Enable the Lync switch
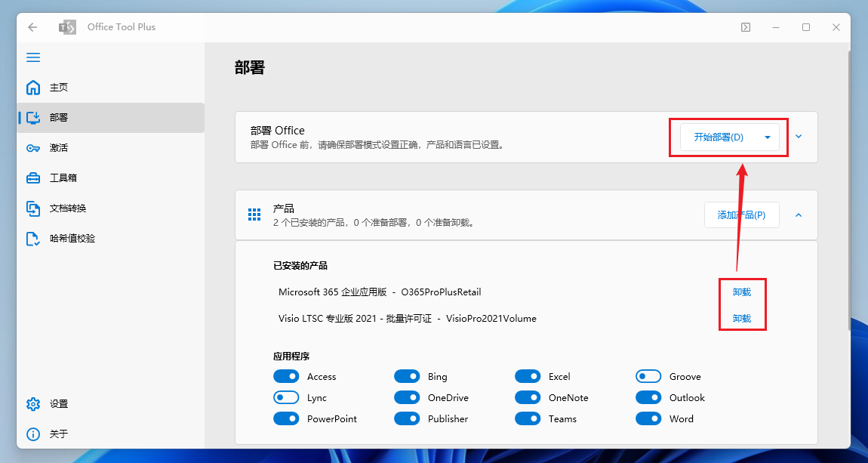Viewport: 868px width, 463px height. point(286,397)
